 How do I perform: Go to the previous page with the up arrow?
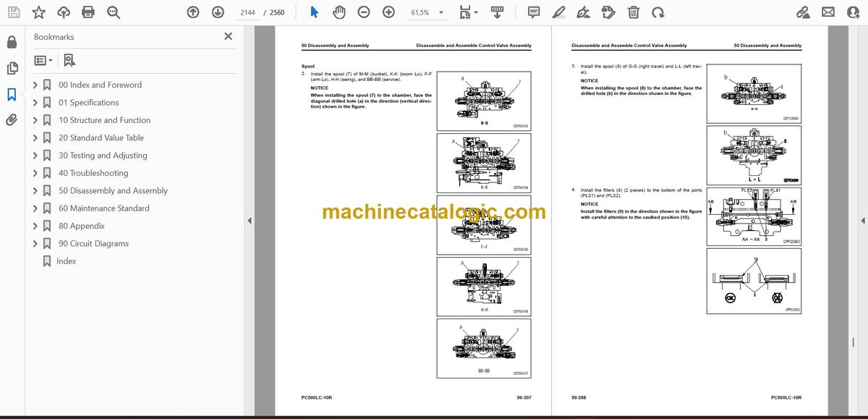point(192,12)
